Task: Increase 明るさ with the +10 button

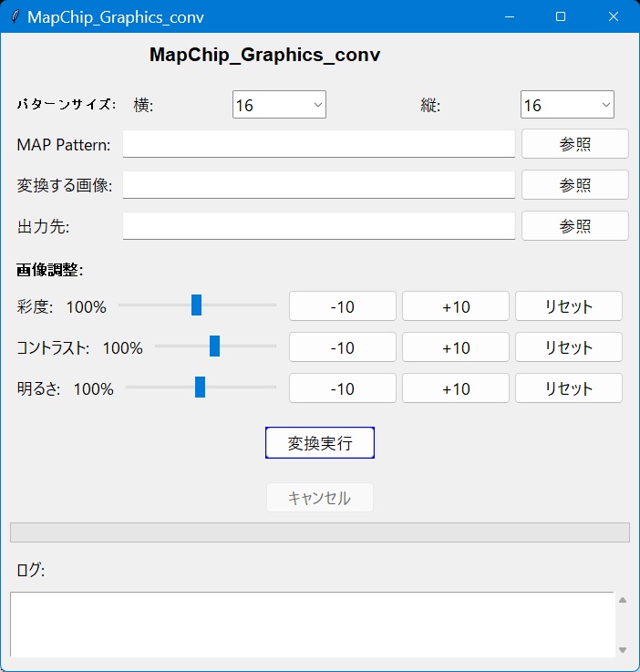Action: click(x=455, y=388)
